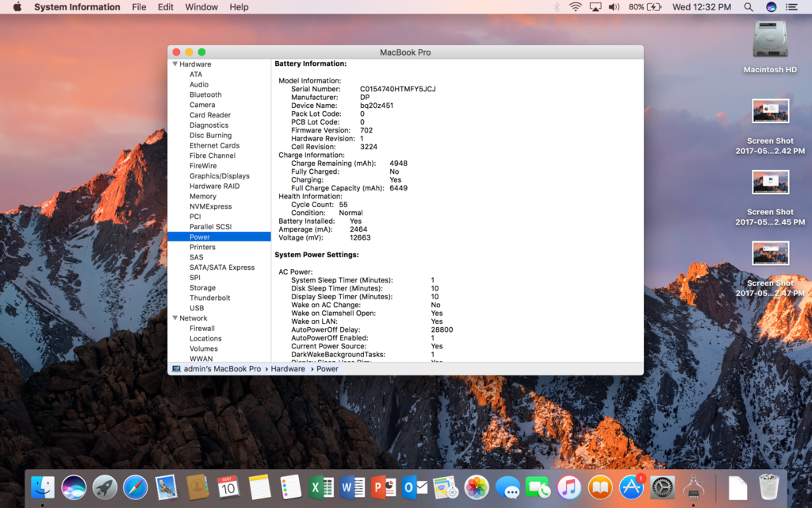
Task: Open the Edit menu
Action: 166,6
